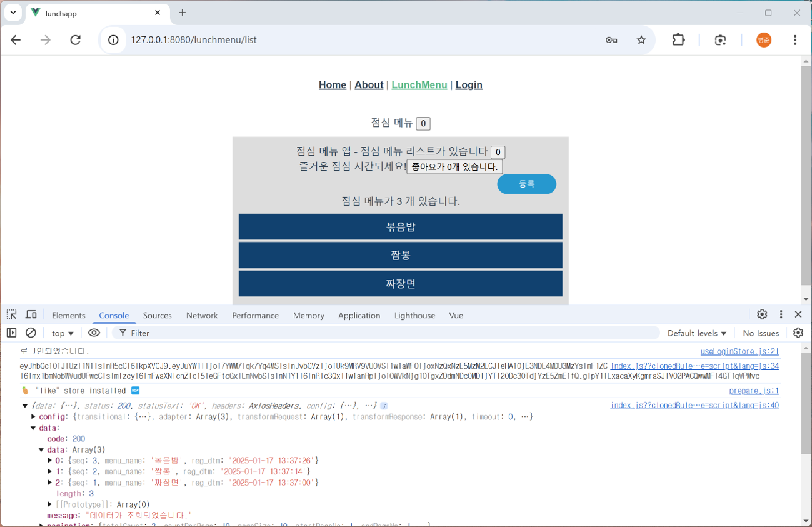Show the console sidebar

click(11, 333)
